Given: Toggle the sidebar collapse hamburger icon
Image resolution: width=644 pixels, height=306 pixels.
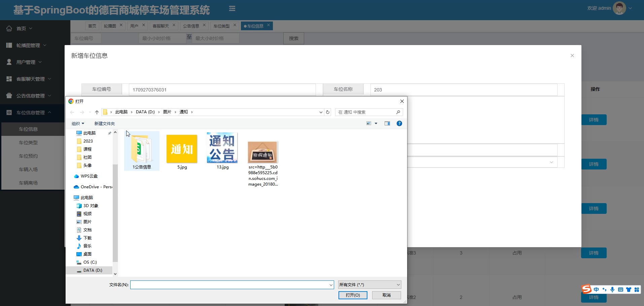Looking at the screenshot, I should coord(232,8).
